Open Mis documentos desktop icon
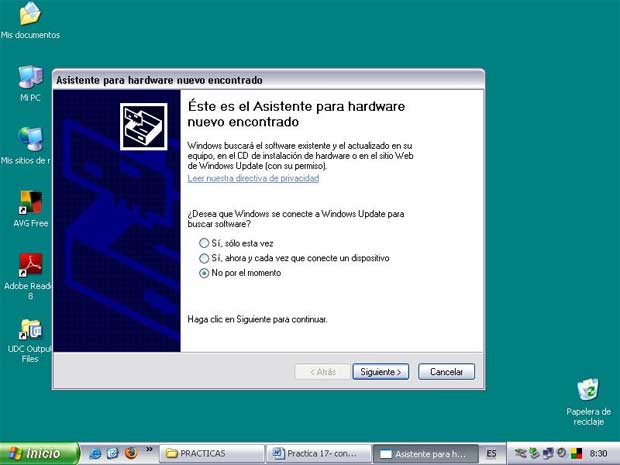This screenshot has height=465, width=620. [x=30, y=21]
